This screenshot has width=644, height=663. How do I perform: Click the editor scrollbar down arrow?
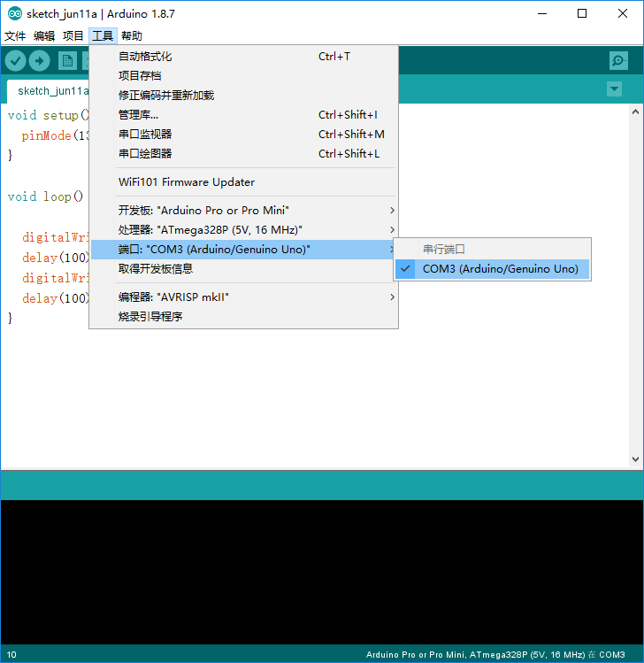coord(635,459)
